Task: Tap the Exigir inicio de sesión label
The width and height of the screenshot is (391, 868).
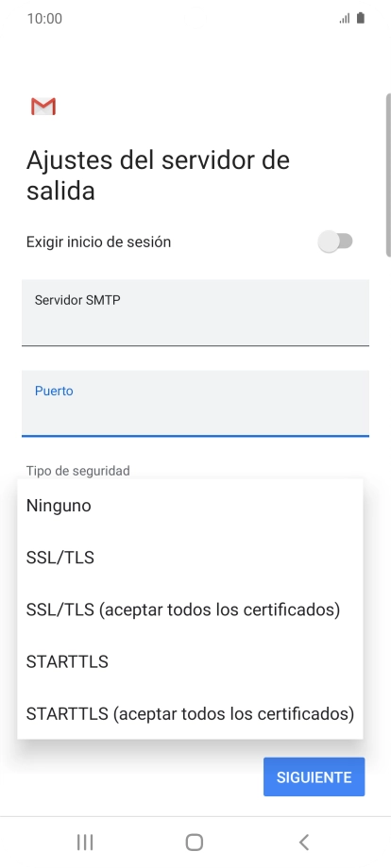Action: (98, 242)
